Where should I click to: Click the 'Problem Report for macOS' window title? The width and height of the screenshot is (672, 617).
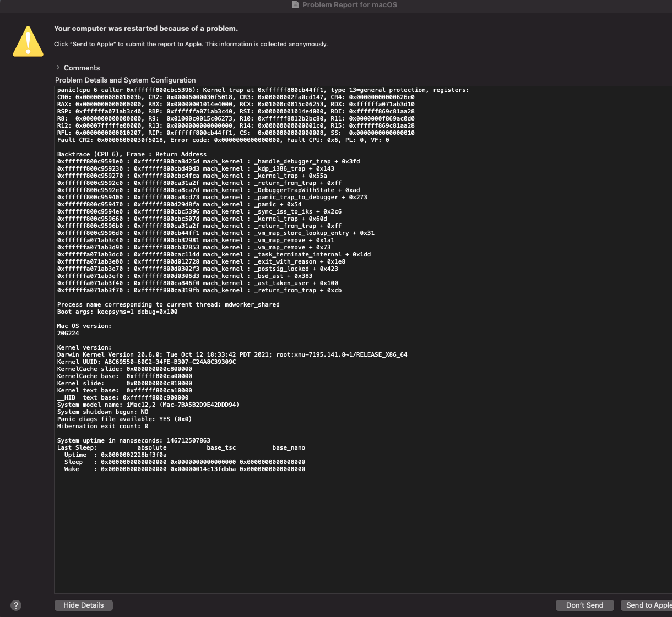tap(350, 4)
